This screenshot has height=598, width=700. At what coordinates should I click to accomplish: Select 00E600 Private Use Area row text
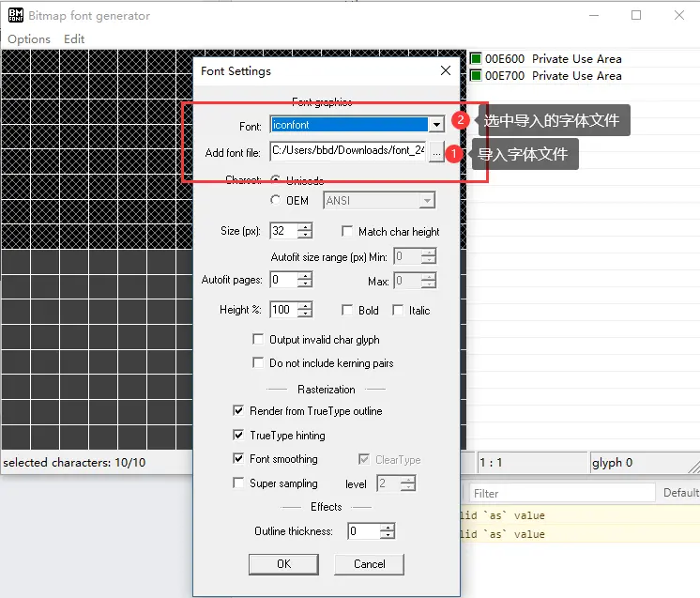point(554,58)
